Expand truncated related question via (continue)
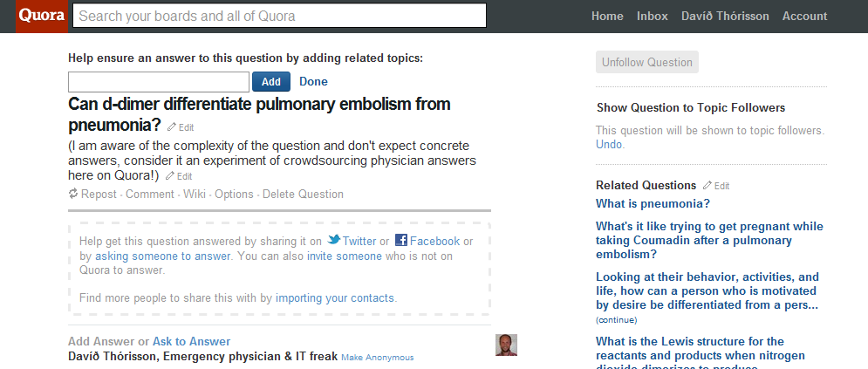 616,320
